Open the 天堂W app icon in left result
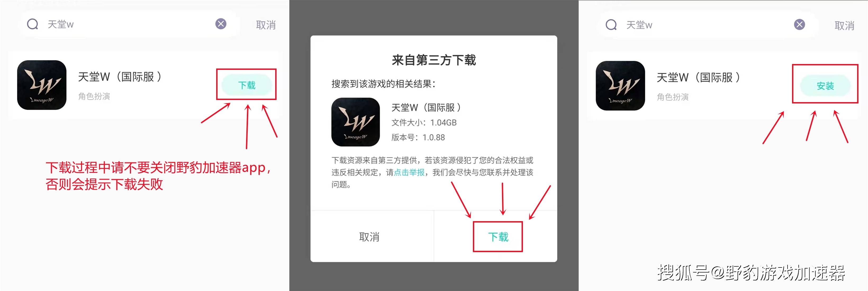 (42, 85)
